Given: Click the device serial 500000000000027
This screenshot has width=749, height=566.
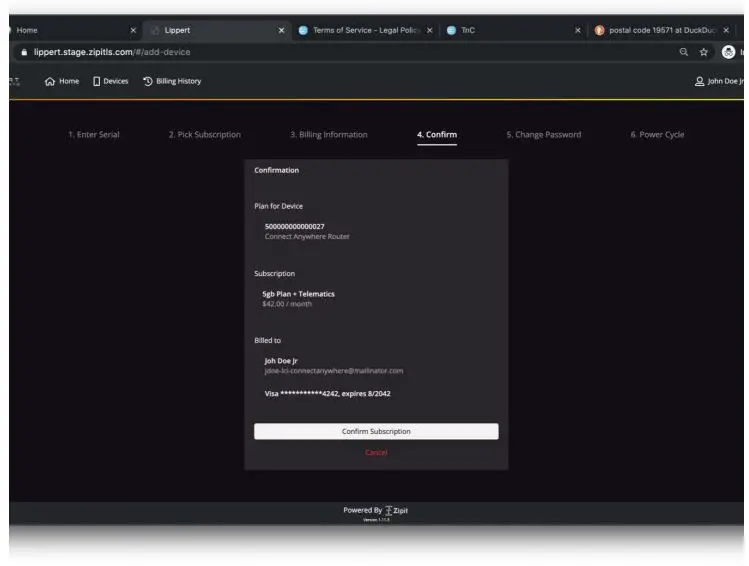Looking at the screenshot, I should pos(295,226).
